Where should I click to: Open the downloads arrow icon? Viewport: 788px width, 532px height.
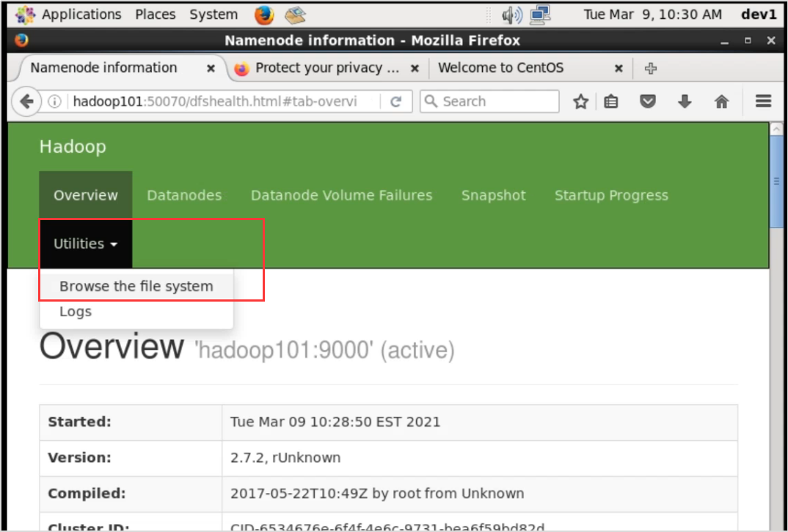(685, 101)
